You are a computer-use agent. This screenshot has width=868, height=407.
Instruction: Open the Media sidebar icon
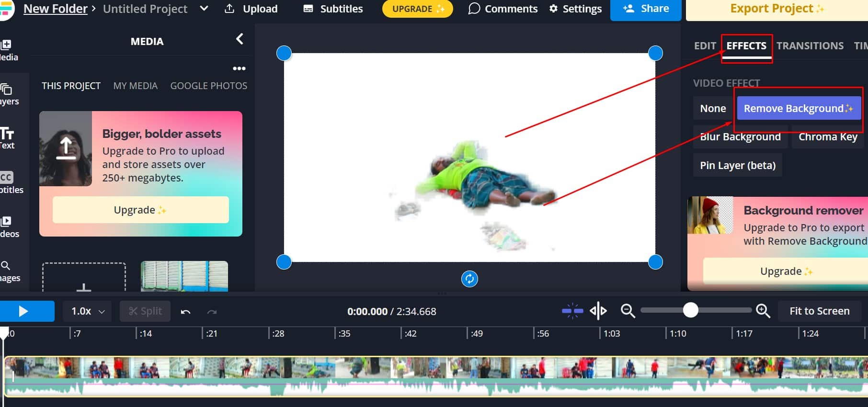click(x=7, y=50)
